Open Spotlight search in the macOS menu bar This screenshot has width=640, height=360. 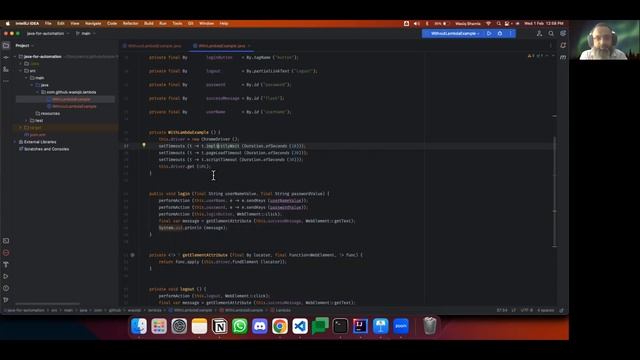pos(498,24)
